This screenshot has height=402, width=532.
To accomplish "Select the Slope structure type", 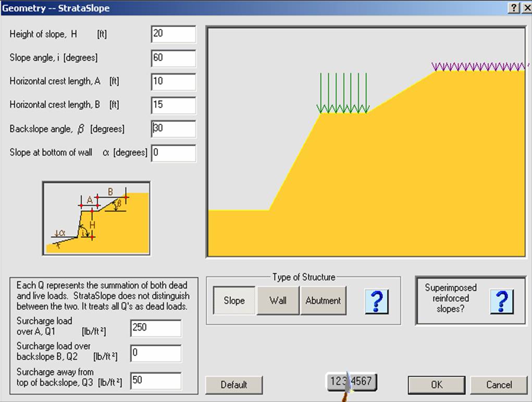I will coord(234,301).
